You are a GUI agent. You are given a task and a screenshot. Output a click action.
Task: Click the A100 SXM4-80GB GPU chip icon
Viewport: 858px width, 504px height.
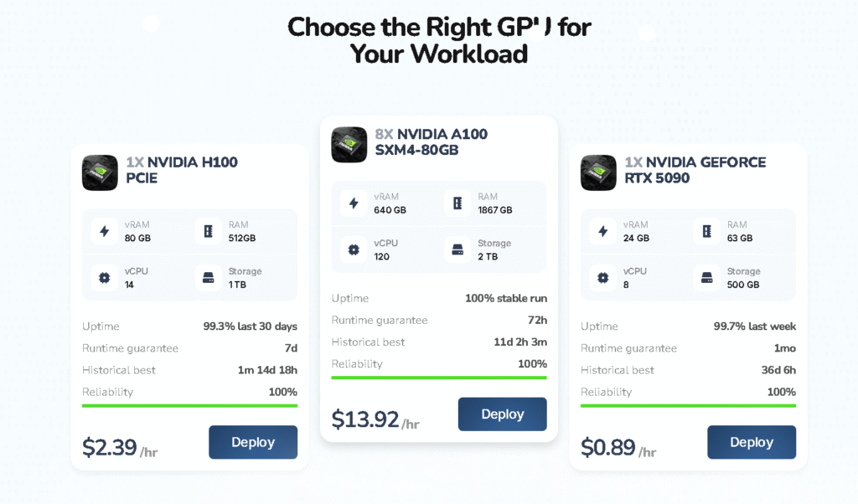tap(349, 144)
